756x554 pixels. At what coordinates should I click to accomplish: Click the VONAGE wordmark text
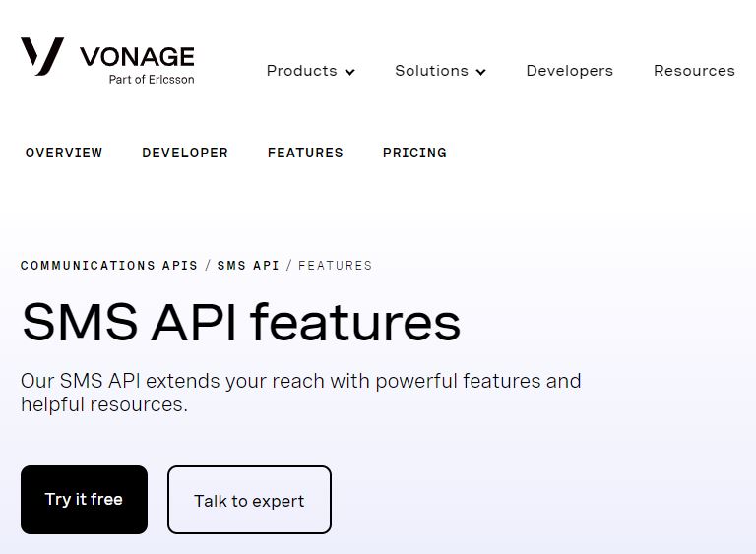(x=137, y=57)
